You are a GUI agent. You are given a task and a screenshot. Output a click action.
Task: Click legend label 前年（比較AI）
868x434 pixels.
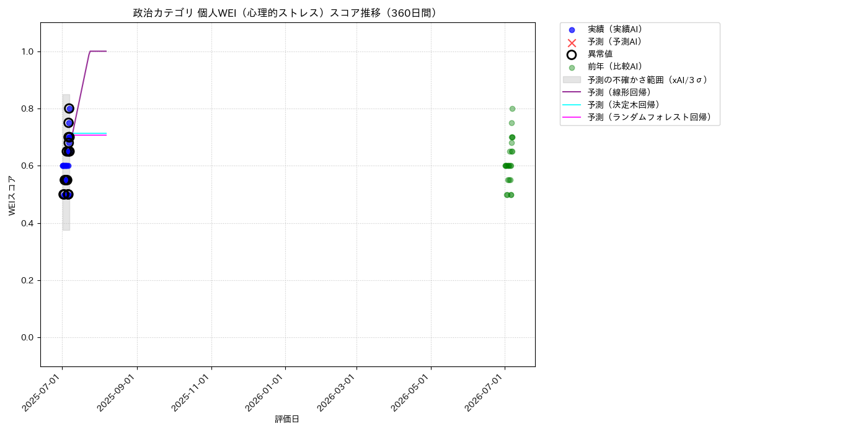[x=615, y=67]
